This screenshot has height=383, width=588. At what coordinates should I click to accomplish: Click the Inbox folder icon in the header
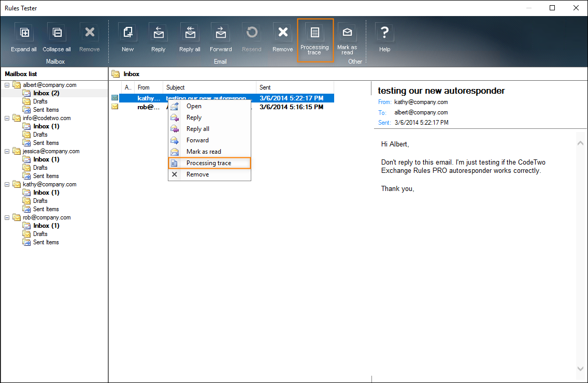coord(116,74)
